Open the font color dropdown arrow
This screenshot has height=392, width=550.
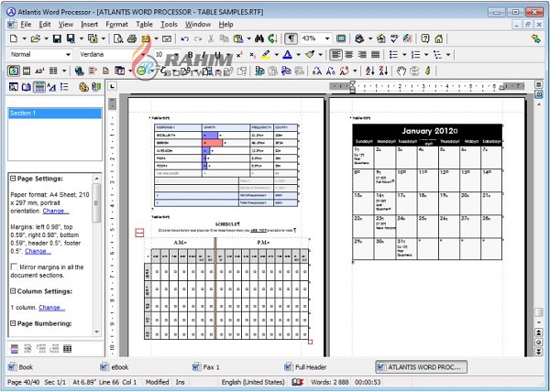point(299,55)
